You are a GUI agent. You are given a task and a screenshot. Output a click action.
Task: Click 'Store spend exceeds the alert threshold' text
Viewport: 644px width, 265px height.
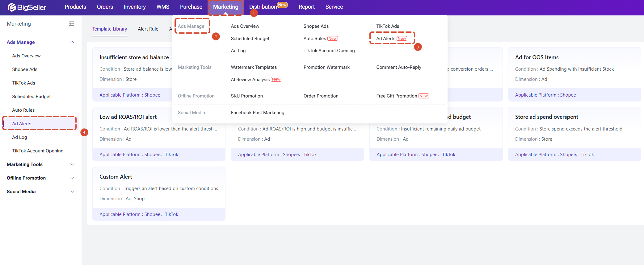tap(581, 129)
